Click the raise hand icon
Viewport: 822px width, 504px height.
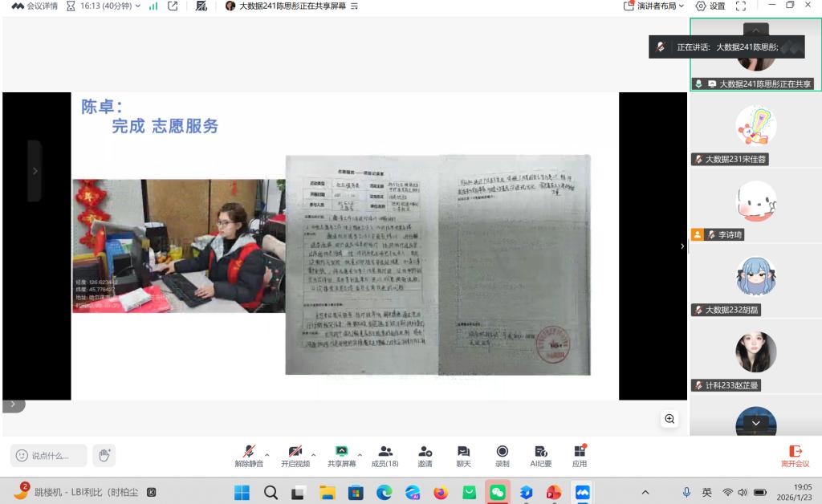coord(104,455)
